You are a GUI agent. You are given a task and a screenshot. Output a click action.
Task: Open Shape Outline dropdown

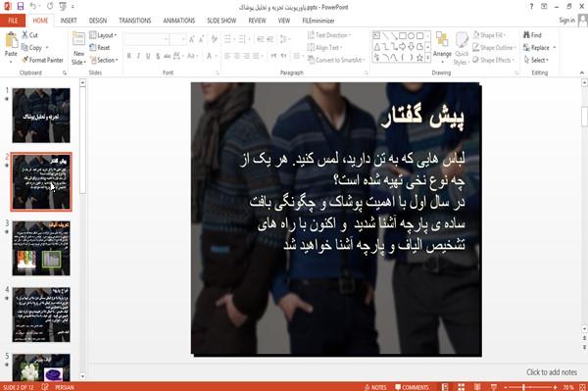click(494, 48)
